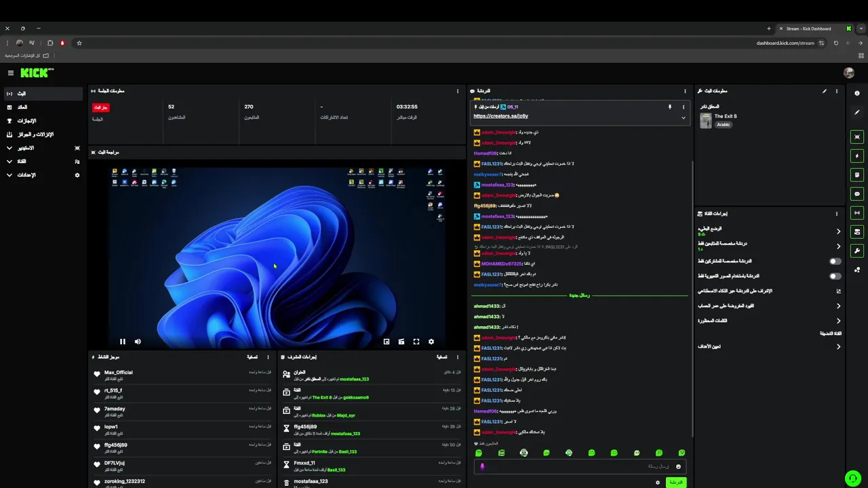Click the red live status badge
This screenshot has height=488, width=868.
[x=101, y=107]
